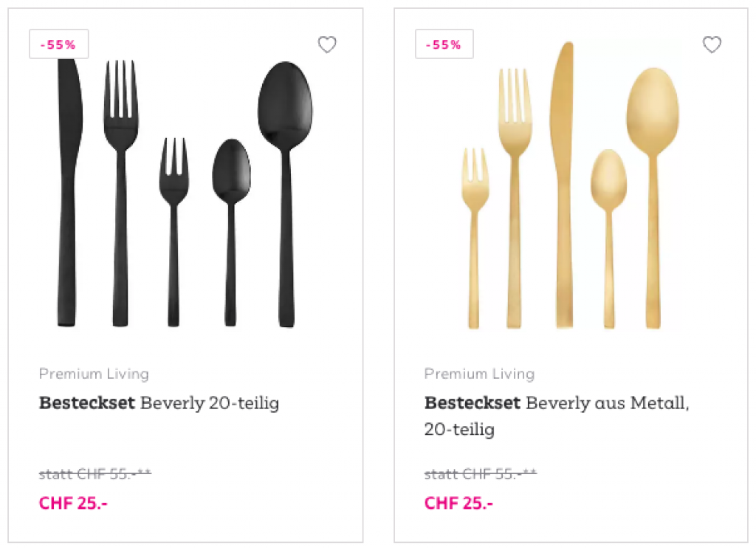The width and height of the screenshot is (756, 548).
Task: Open the black cutlery product image
Action: point(185,192)
